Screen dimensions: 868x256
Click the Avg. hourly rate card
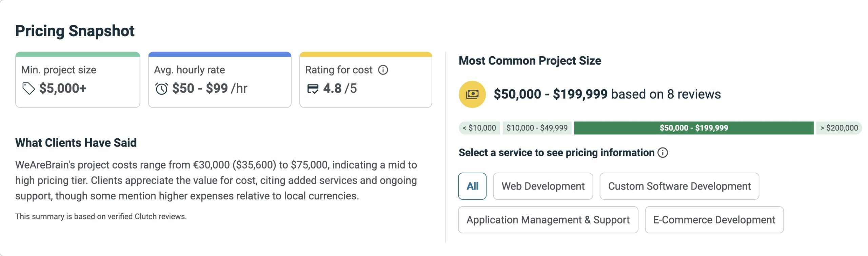[x=220, y=80]
